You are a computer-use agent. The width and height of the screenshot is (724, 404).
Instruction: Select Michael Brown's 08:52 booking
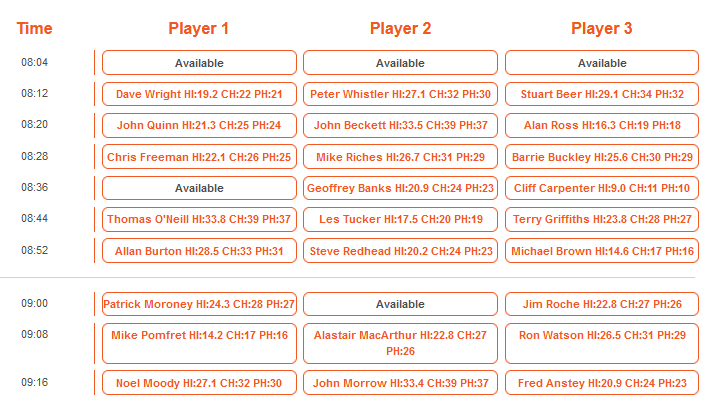click(602, 251)
